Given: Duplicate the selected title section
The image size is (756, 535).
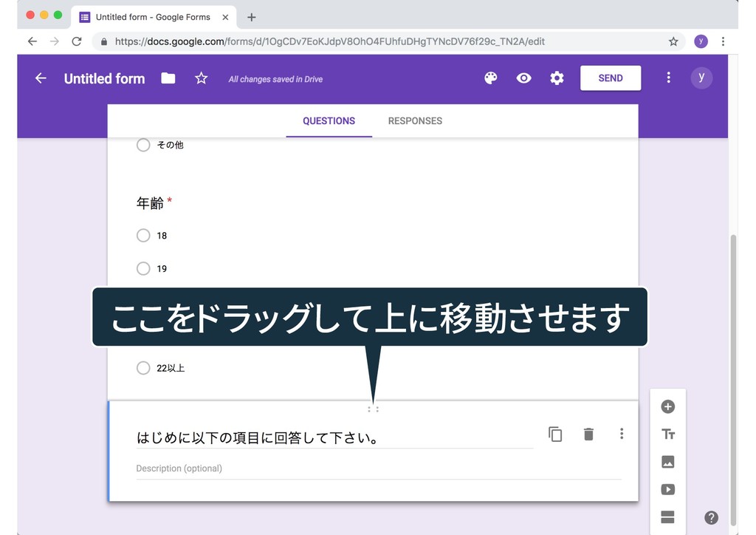Looking at the screenshot, I should [x=555, y=435].
